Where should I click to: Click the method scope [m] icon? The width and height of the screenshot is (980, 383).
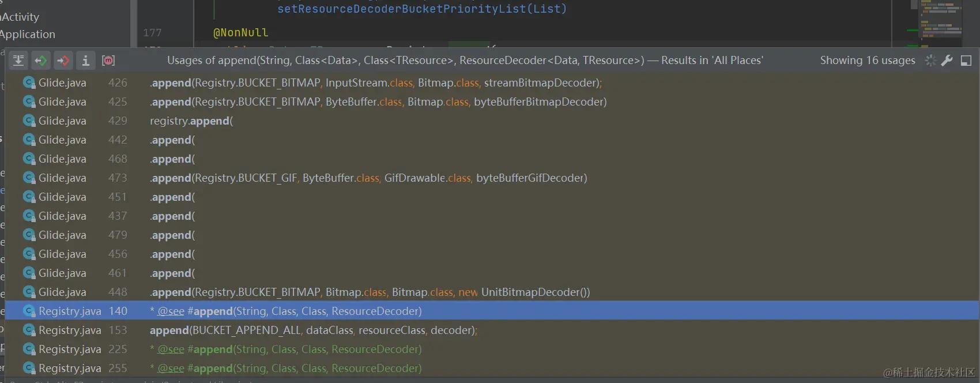[x=108, y=61]
